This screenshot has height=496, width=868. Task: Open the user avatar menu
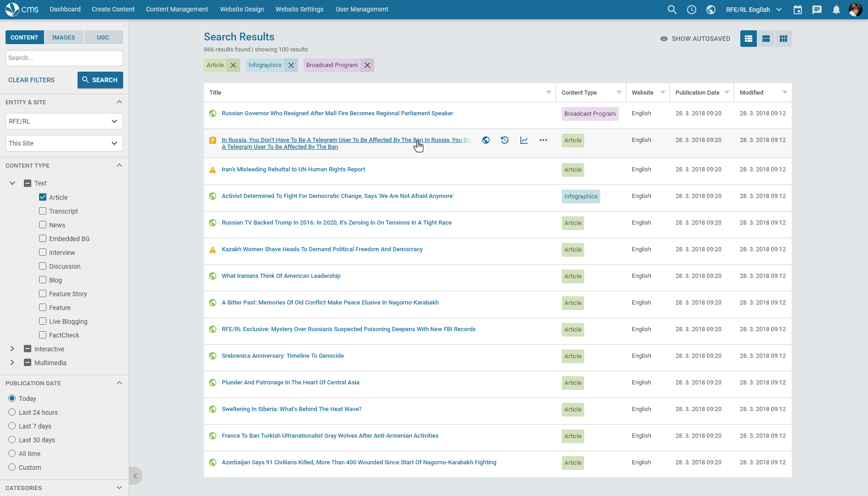click(x=856, y=10)
